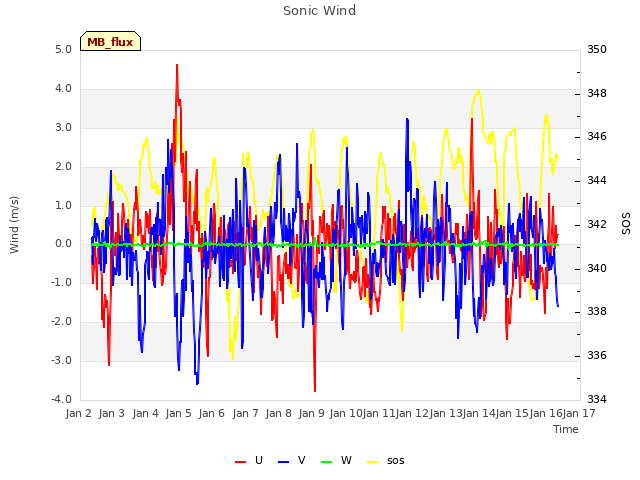The image size is (640, 480).
Task: Click the Jan 14 tick label
Action: (479, 413)
